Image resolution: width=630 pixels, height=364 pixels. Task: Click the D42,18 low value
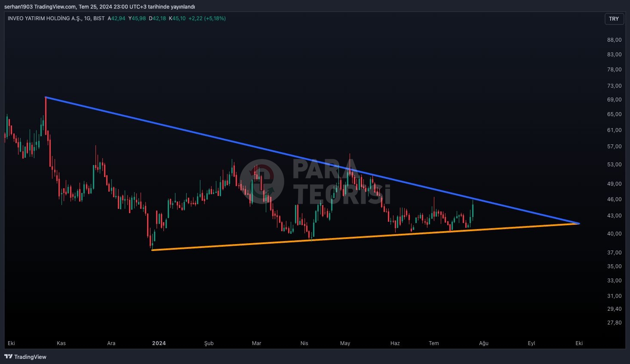(157, 18)
